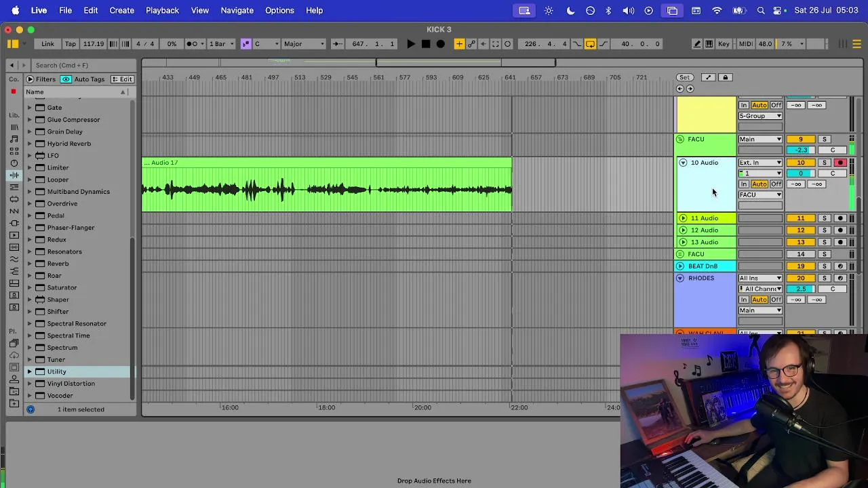Mute track with activator 11
Viewport: 868px width, 488px height.
click(801, 218)
